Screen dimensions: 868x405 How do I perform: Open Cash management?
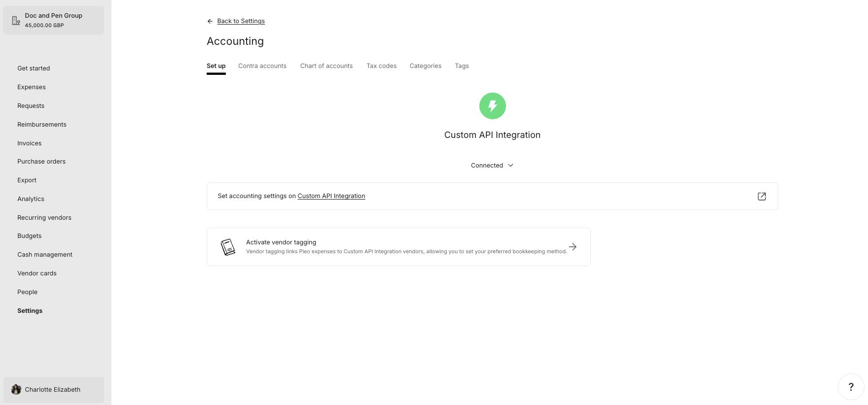pyautogui.click(x=45, y=255)
